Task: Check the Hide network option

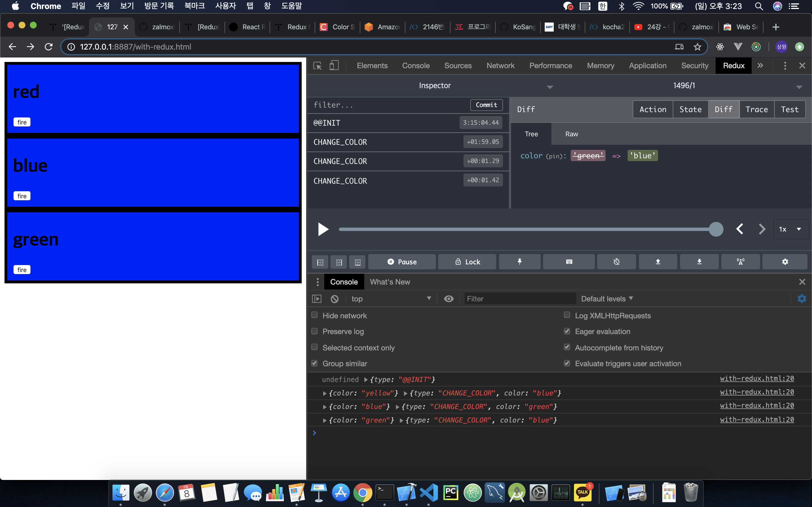Action: coord(314,315)
